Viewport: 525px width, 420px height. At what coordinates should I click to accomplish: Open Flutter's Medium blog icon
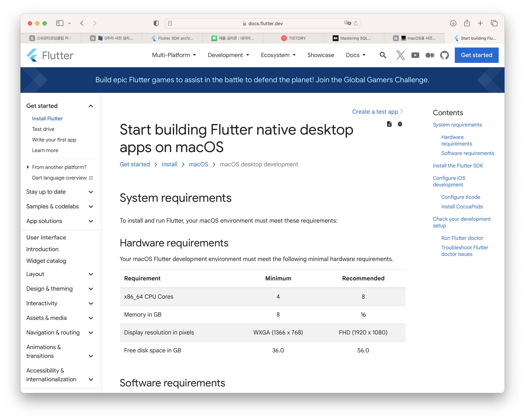tap(430, 55)
